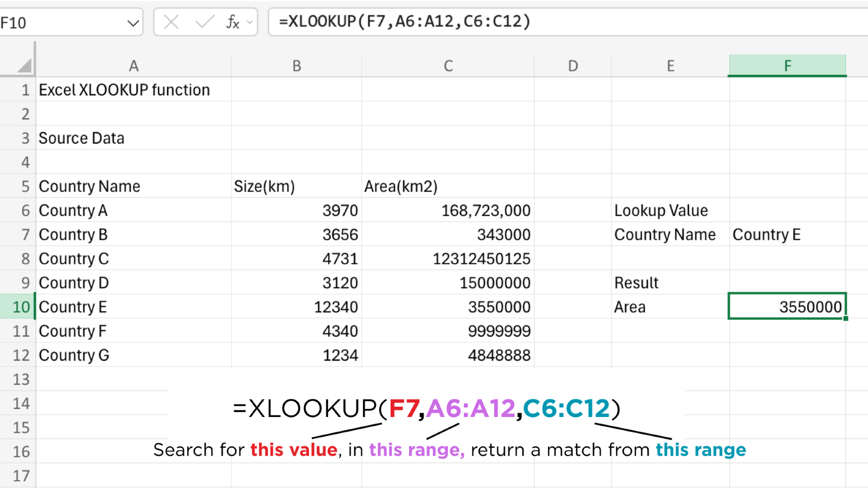Cancel the entry with the X icon
Image resolution: width=868 pixels, height=488 pixels.
170,22
